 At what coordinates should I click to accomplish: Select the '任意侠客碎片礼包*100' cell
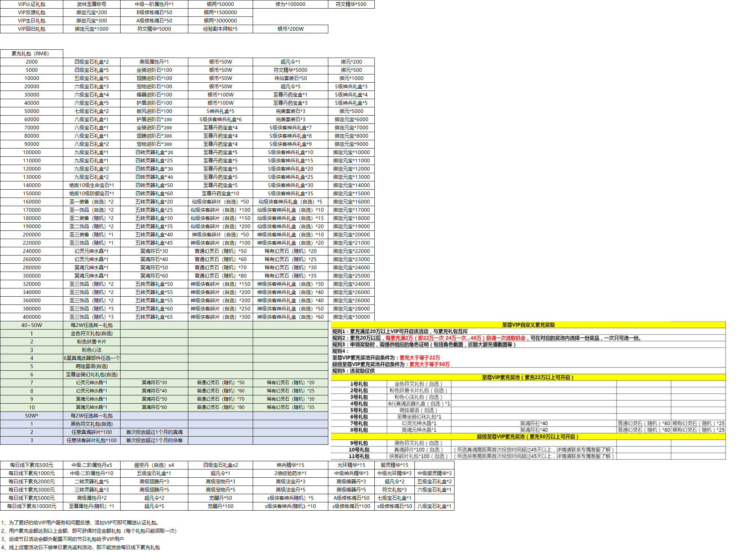[92, 440]
